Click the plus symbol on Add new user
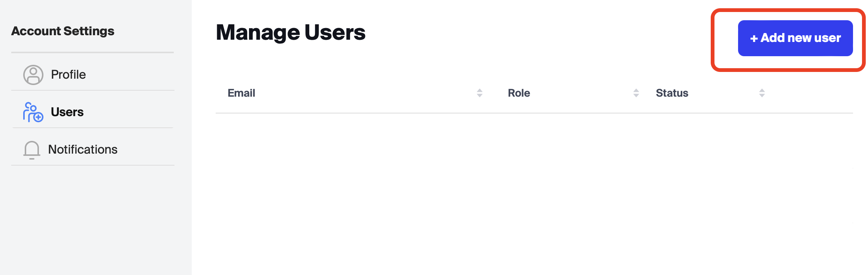The width and height of the screenshot is (868, 275). [754, 38]
